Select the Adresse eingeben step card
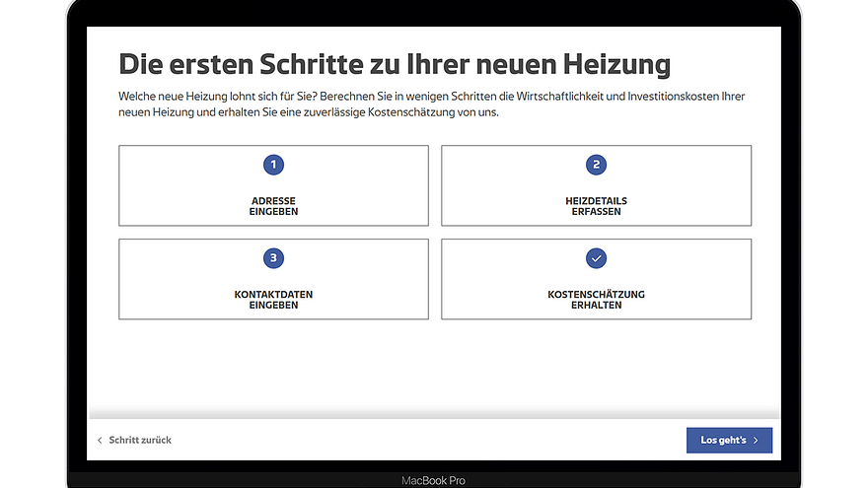 (273, 185)
